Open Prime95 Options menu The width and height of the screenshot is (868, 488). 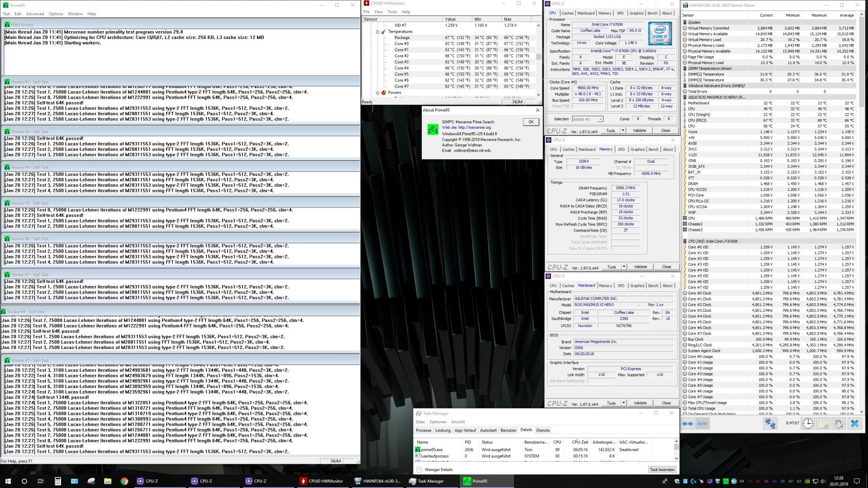pyautogui.click(x=56, y=14)
